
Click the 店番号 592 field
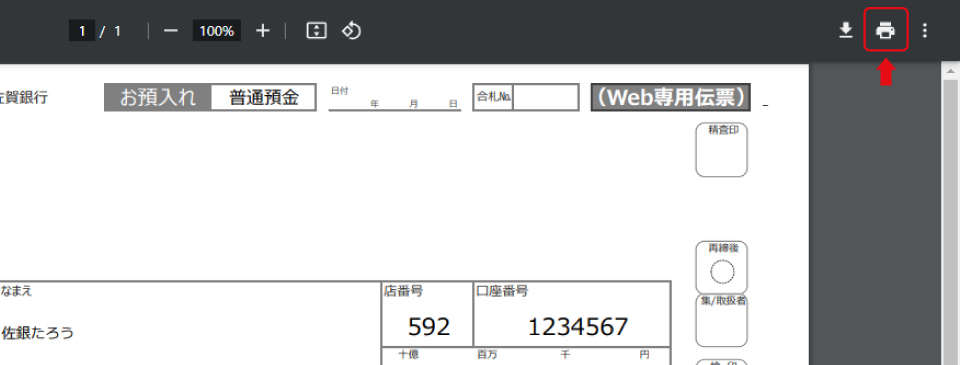427,314
